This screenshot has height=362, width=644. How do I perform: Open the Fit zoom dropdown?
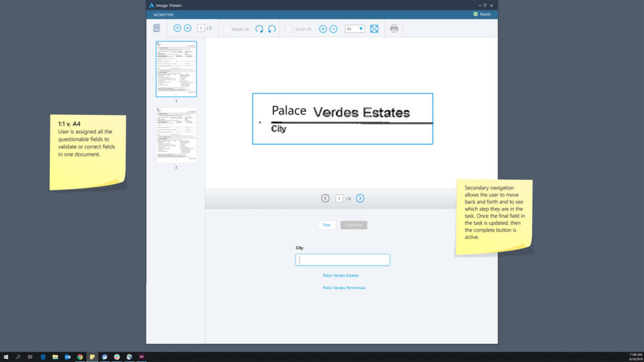click(x=355, y=29)
